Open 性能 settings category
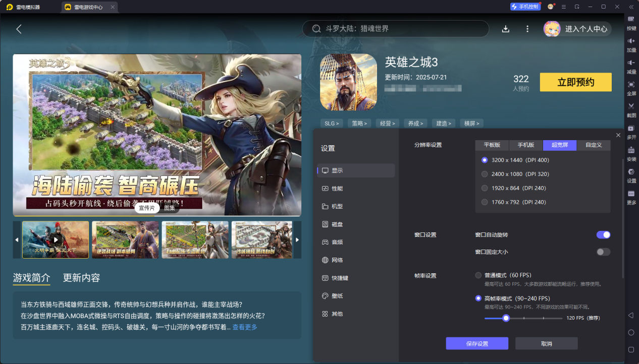This screenshot has height=364, width=639. 356,189
